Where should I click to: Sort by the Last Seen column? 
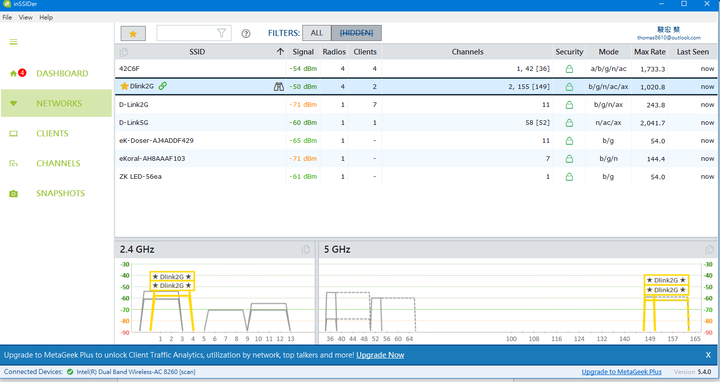[x=692, y=52]
